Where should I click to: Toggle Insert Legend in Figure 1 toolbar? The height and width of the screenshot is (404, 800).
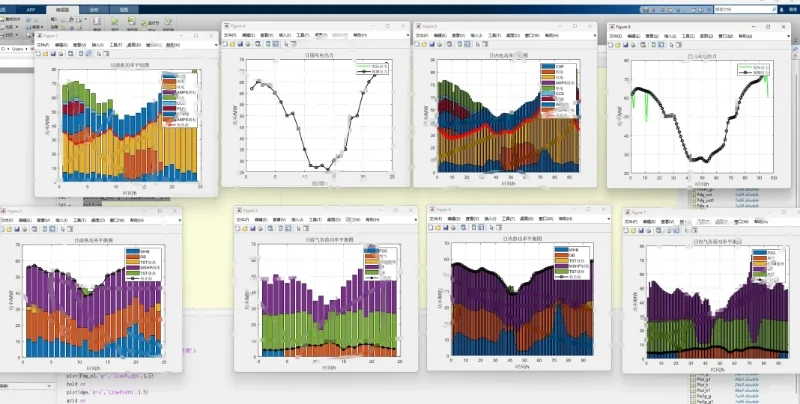click(x=89, y=54)
